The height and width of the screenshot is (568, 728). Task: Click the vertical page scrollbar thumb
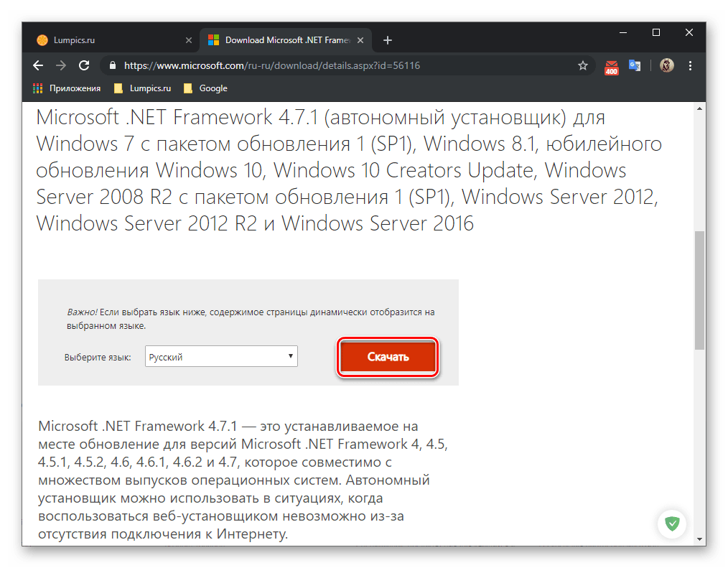699,291
